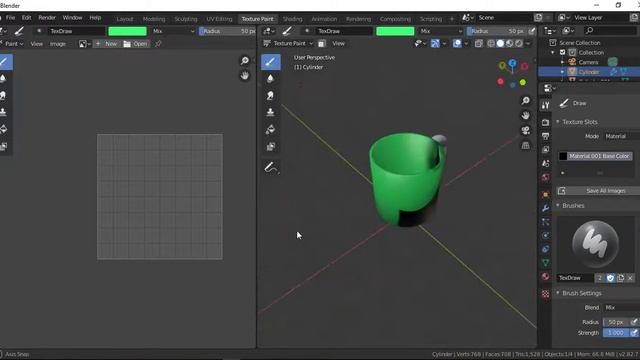
Task: Open Texture checker properties tab
Action: [x=545, y=294]
